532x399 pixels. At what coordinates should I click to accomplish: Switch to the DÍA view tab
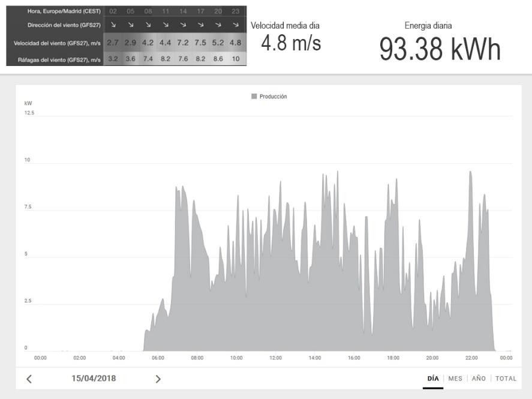pyautogui.click(x=433, y=379)
